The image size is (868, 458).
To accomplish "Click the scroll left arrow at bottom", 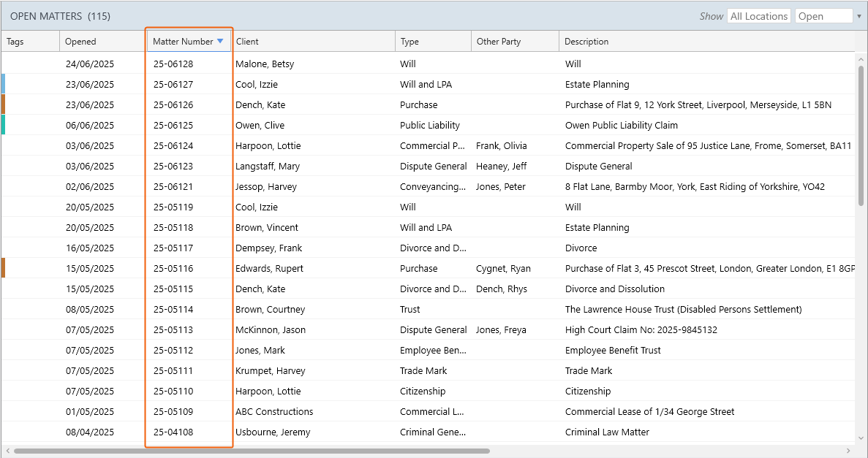I will pyautogui.click(x=7, y=451).
